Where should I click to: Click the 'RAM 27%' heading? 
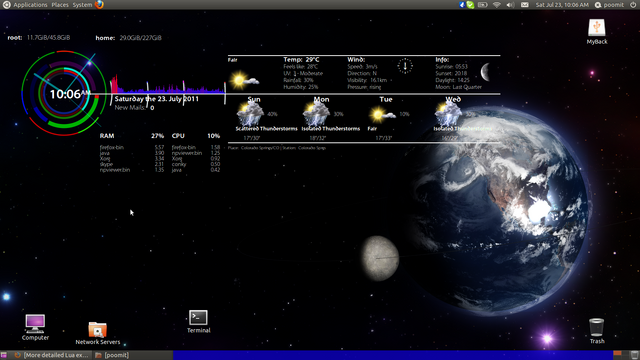[131, 136]
